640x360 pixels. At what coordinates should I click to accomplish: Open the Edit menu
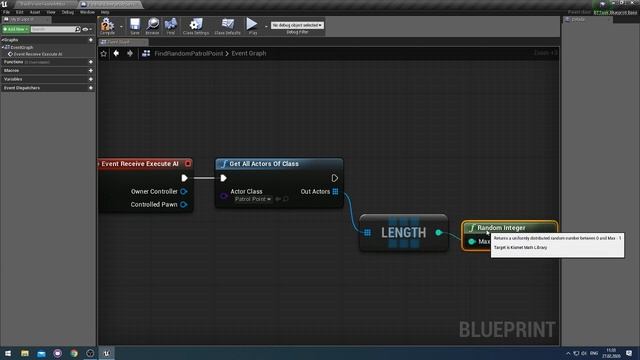pyautogui.click(x=20, y=12)
